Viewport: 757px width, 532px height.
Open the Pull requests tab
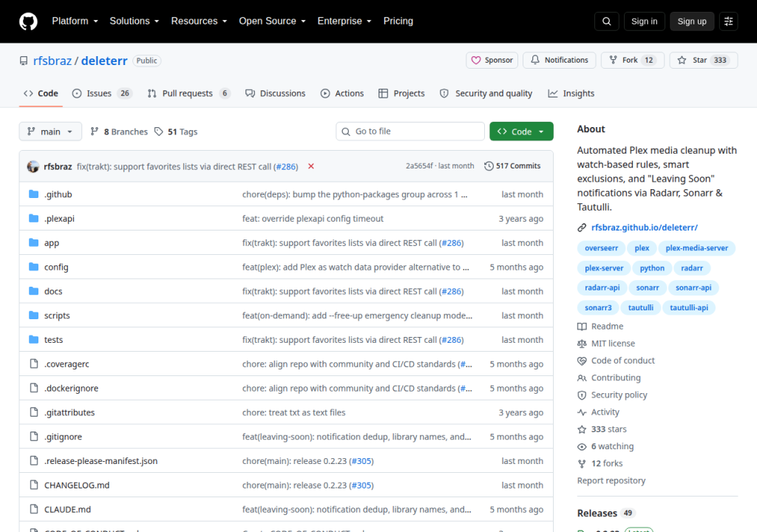click(189, 93)
